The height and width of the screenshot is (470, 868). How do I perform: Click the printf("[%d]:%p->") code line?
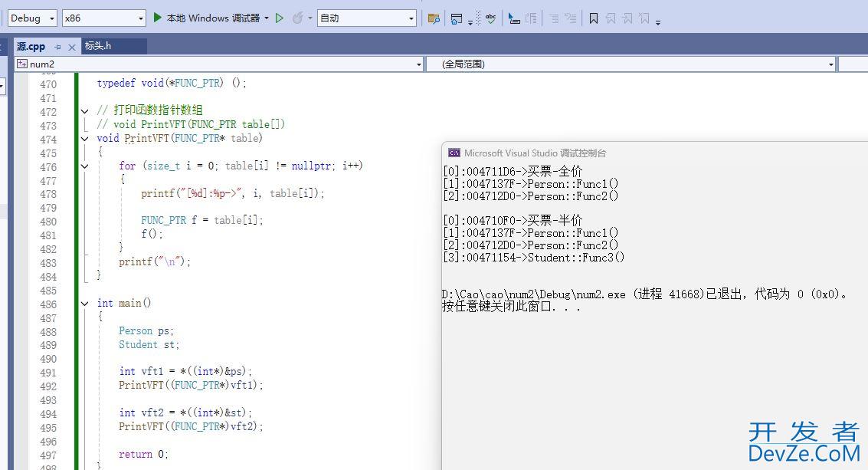tap(232, 193)
